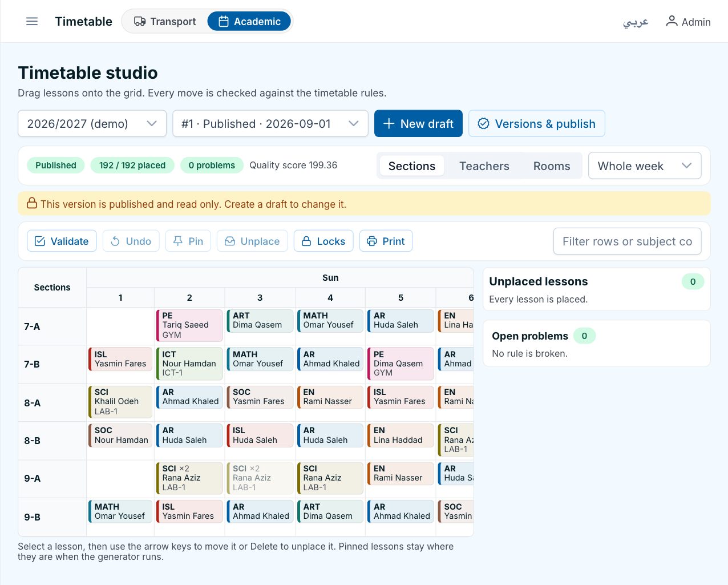Click the Published status badge
Screen dimensions: 728x585
tap(56, 165)
